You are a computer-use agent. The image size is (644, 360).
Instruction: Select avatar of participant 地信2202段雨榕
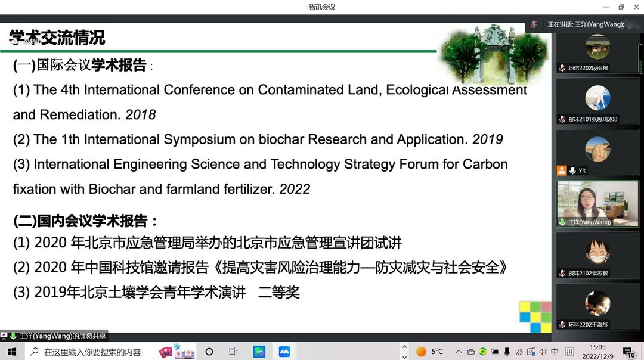597,46
